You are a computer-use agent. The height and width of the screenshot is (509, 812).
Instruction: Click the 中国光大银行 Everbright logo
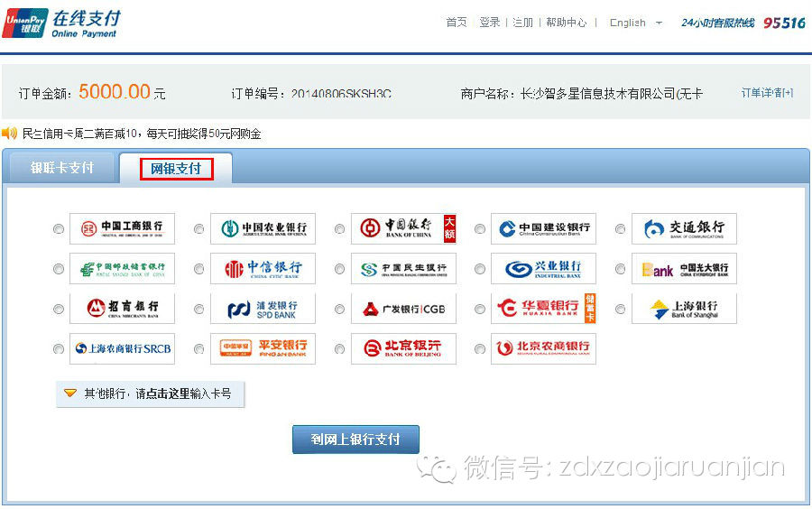(684, 268)
